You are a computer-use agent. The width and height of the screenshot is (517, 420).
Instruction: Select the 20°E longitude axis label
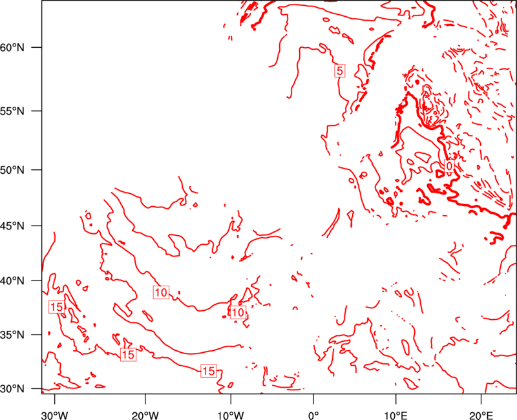481,415
